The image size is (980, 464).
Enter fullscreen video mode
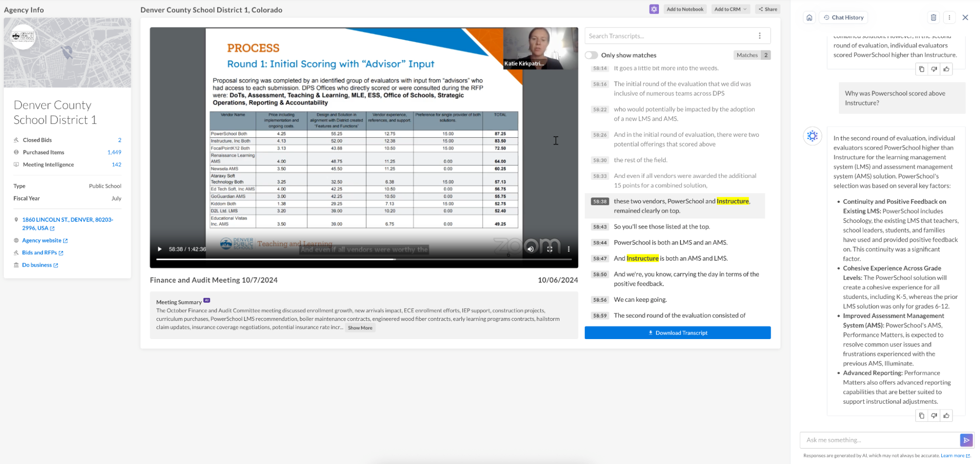550,249
